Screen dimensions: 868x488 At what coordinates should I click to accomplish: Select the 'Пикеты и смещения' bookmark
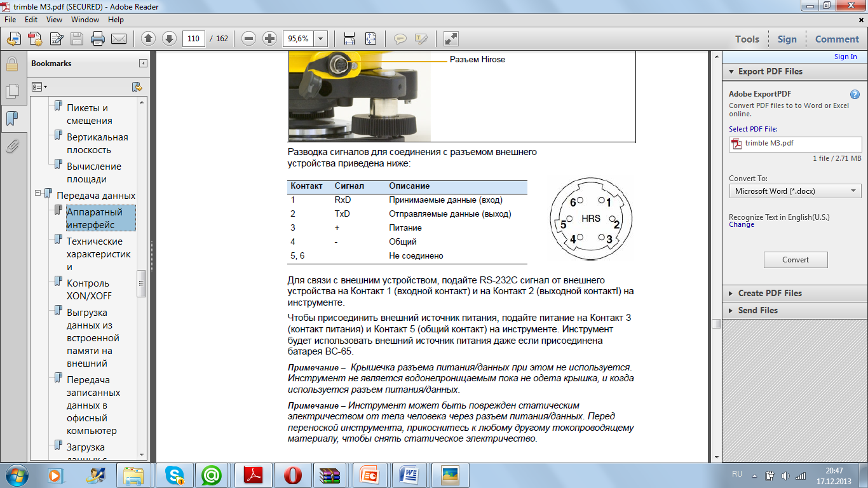tap(90, 114)
